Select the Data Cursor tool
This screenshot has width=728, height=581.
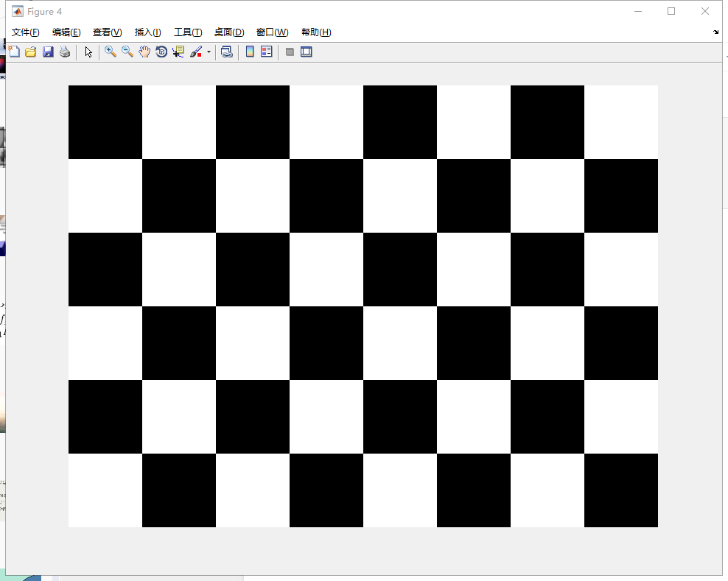click(x=178, y=52)
